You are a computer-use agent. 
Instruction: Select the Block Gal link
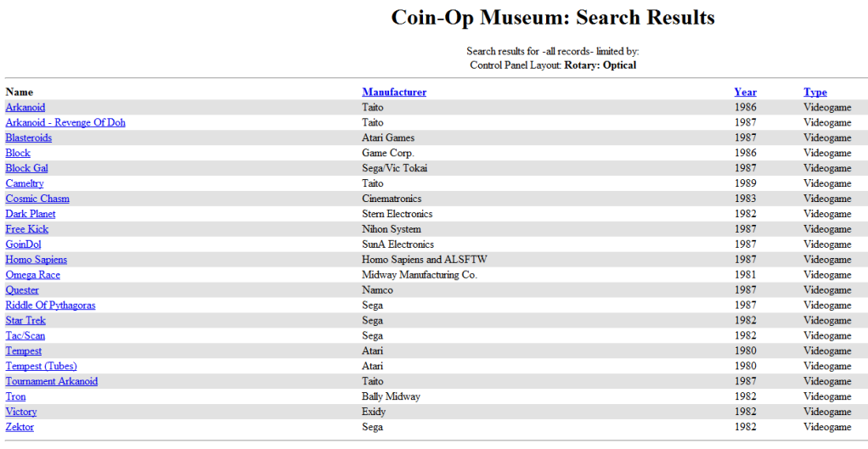coord(26,169)
